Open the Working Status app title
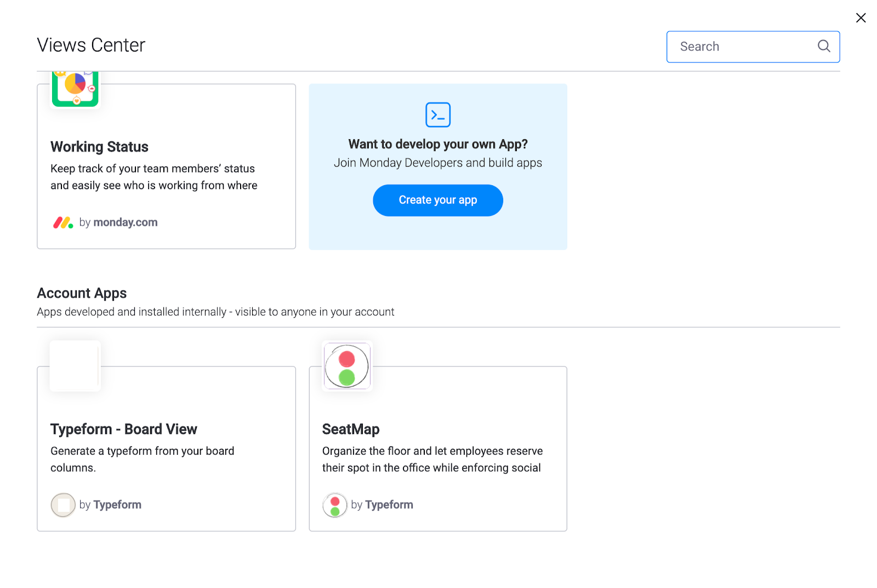Screen dimensions: 877x588 point(99,147)
